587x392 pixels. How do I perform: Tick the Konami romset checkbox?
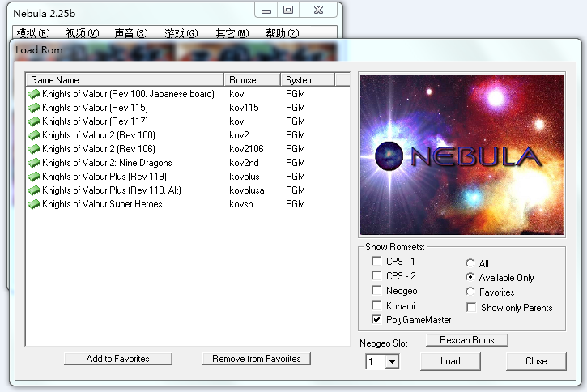point(376,305)
